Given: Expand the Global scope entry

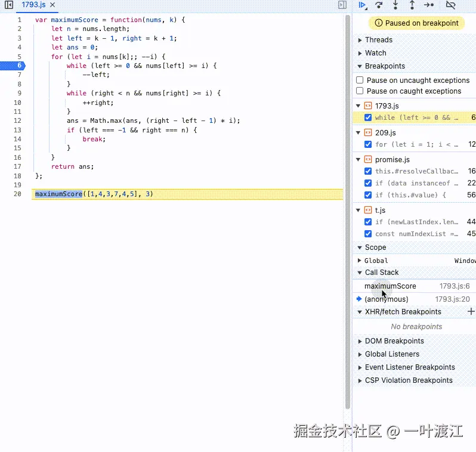Looking at the screenshot, I should coord(360,261).
